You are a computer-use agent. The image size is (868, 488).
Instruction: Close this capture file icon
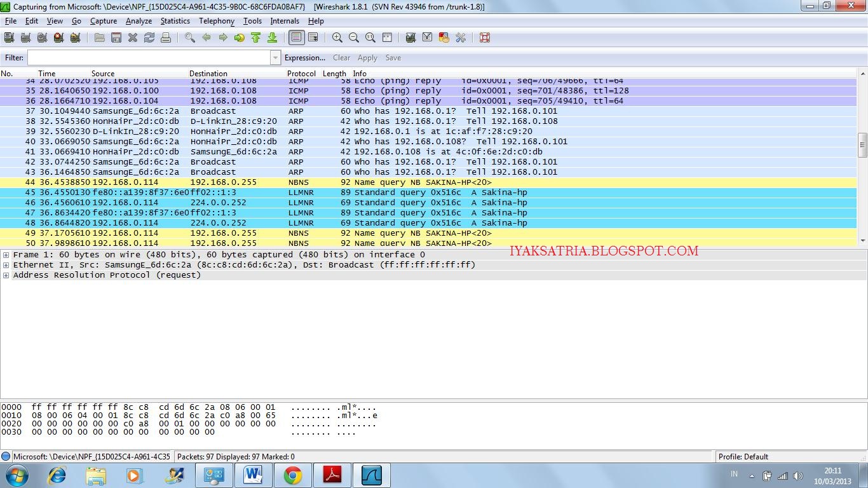(x=133, y=37)
